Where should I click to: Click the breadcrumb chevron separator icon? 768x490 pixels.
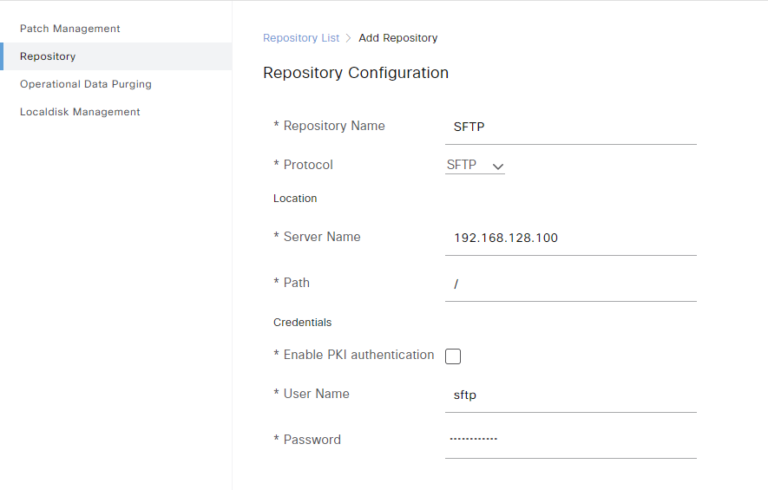pyautogui.click(x=349, y=38)
